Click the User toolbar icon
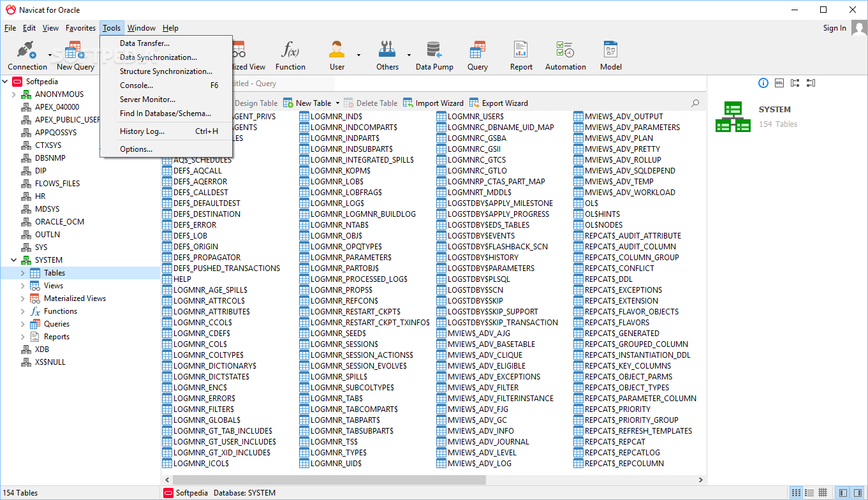Screen dimensions: 868x500 (337, 55)
